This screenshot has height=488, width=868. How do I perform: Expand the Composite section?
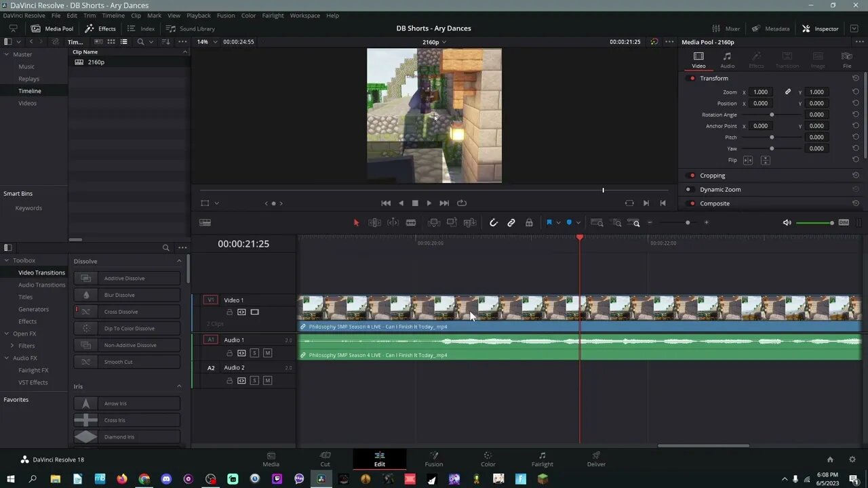coord(715,203)
